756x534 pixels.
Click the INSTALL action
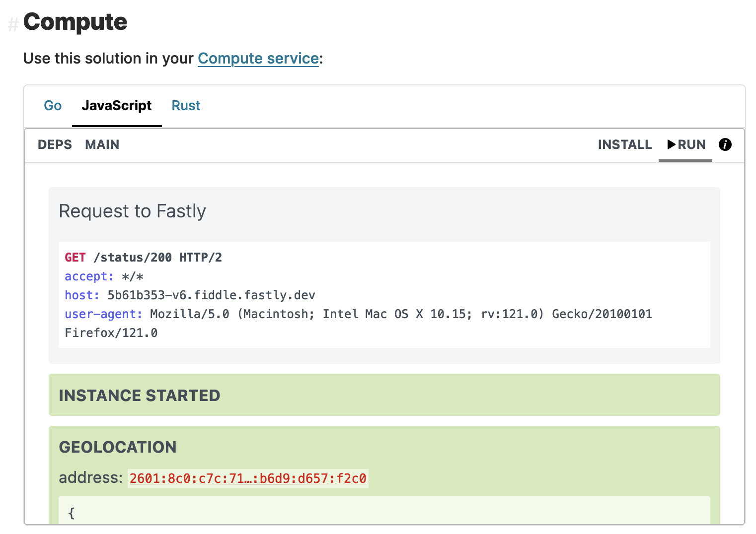624,144
